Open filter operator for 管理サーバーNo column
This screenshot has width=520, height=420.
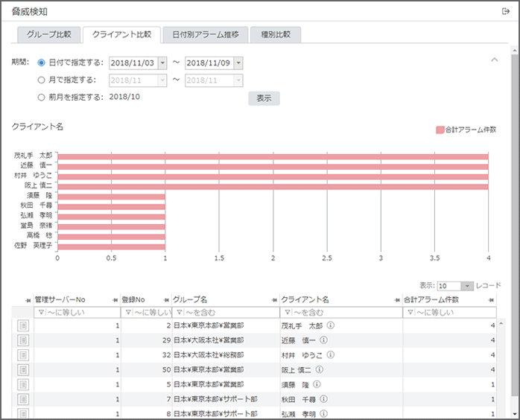(x=41, y=312)
